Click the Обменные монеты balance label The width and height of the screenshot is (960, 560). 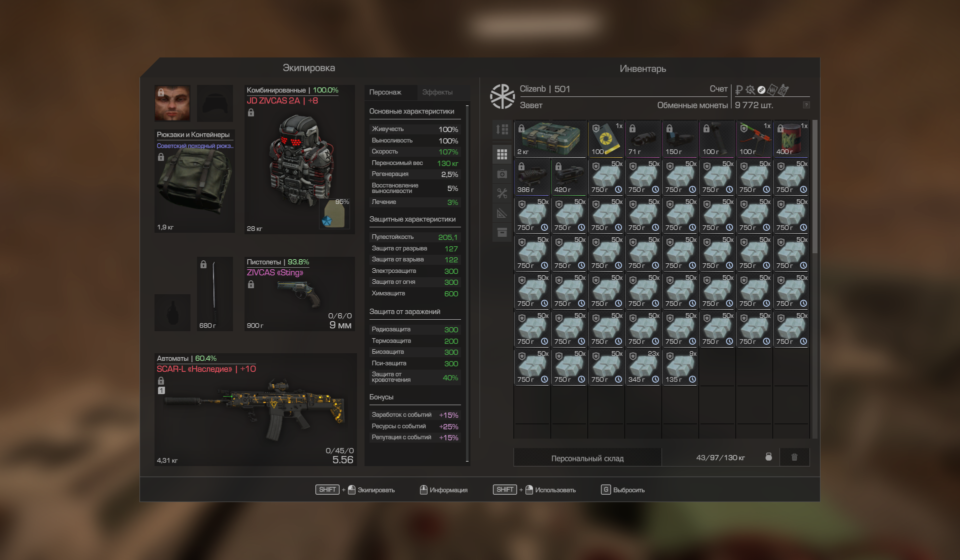click(692, 105)
